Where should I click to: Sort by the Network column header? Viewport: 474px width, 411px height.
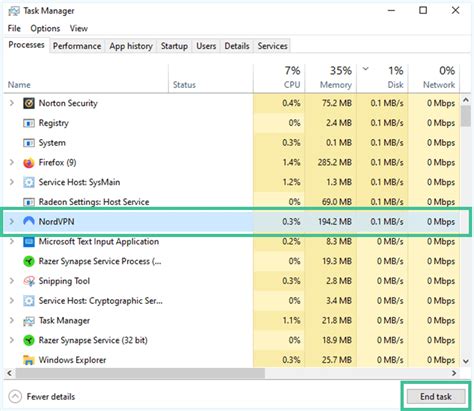[x=434, y=78]
